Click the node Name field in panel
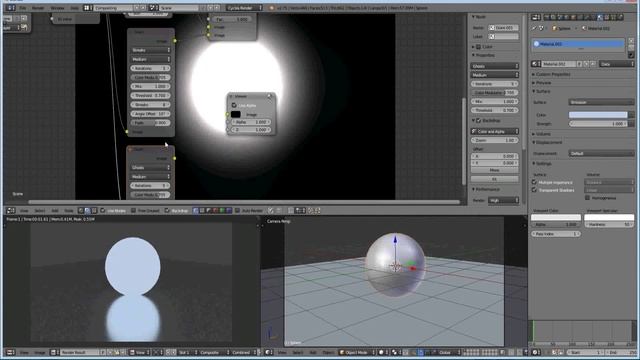Viewport: 640px width, 360px height. click(x=503, y=28)
